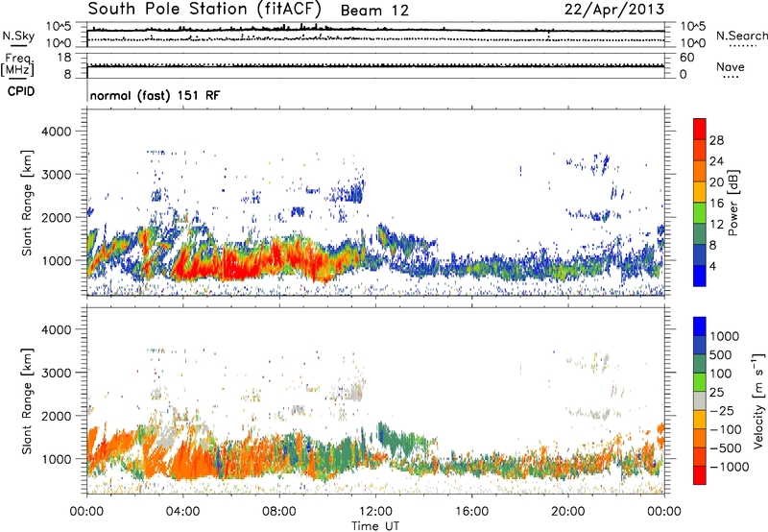Screen dimensions: 768x532
Task: Click the "28" label on power colorbar
Action: pos(716,140)
